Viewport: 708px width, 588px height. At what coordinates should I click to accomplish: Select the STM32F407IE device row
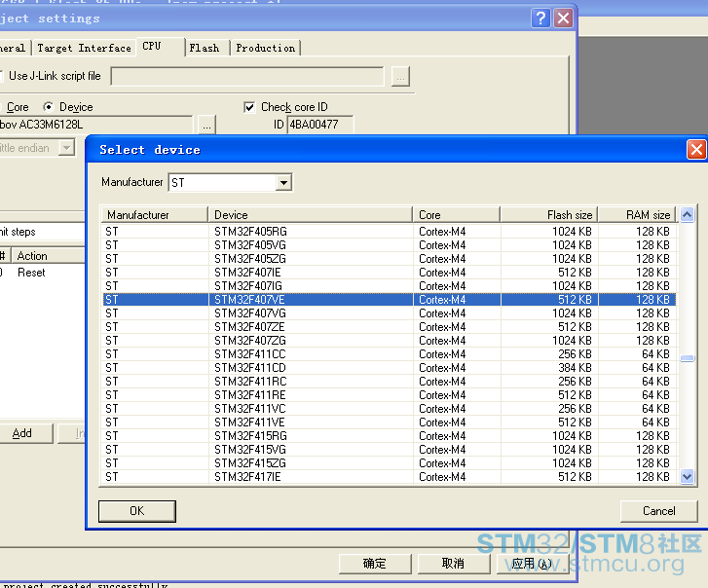pos(390,273)
